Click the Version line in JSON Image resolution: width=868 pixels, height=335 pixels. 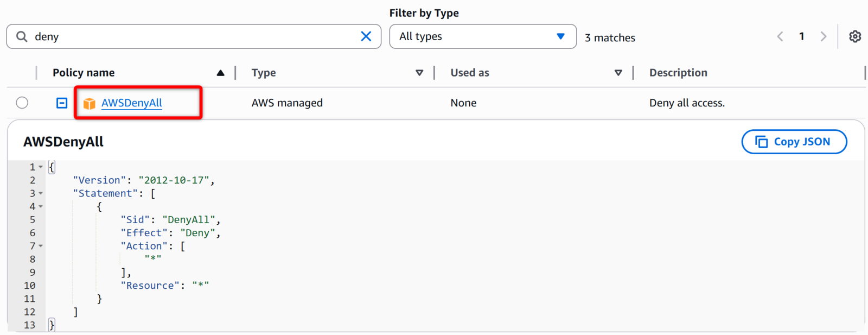point(144,180)
